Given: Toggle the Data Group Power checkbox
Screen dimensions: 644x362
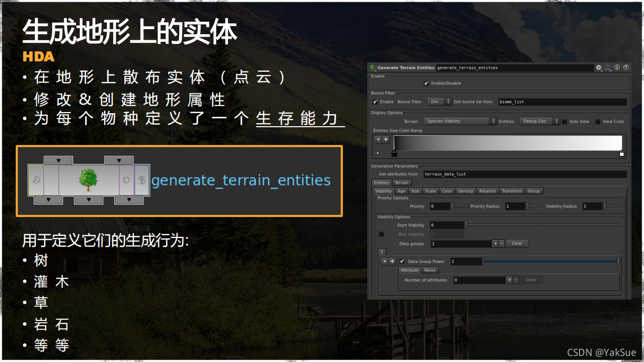Looking at the screenshot, I should (x=401, y=261).
